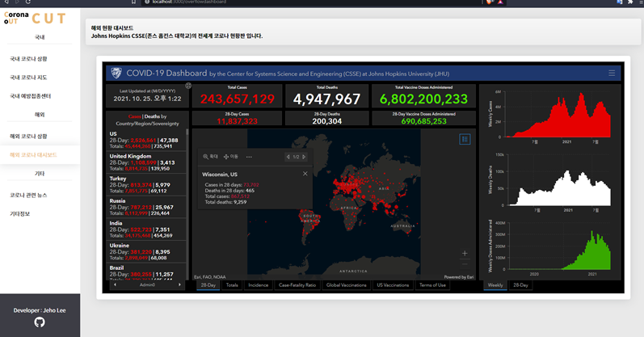
Task: Select the US Vaccinations tab
Action: coord(393,285)
